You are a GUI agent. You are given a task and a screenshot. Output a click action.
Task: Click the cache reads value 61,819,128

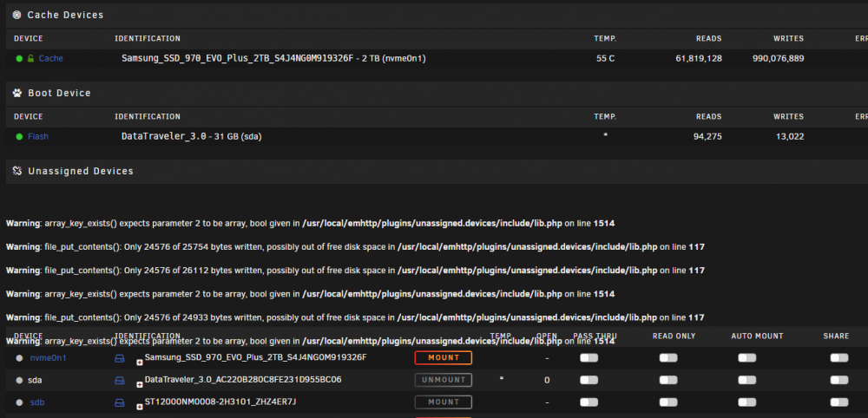click(x=699, y=59)
